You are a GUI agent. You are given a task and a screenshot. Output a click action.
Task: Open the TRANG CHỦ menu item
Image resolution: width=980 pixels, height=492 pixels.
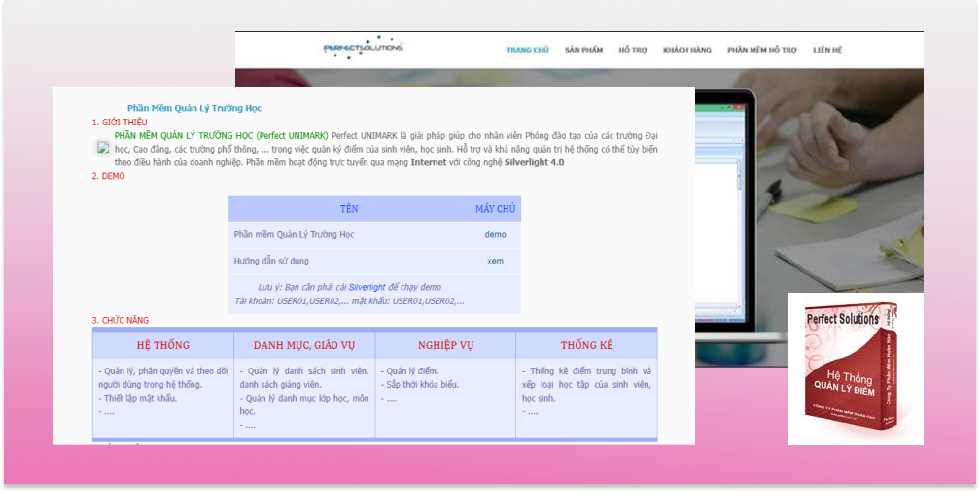click(x=527, y=50)
